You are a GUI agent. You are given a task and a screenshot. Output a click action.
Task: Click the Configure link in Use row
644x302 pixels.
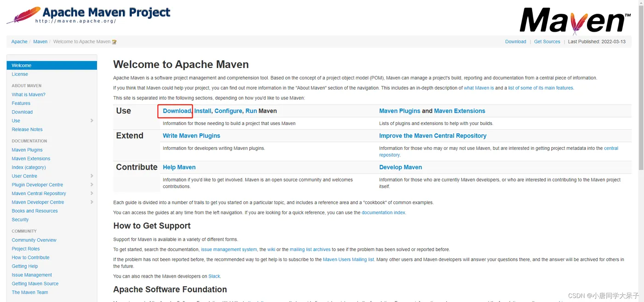tap(228, 111)
